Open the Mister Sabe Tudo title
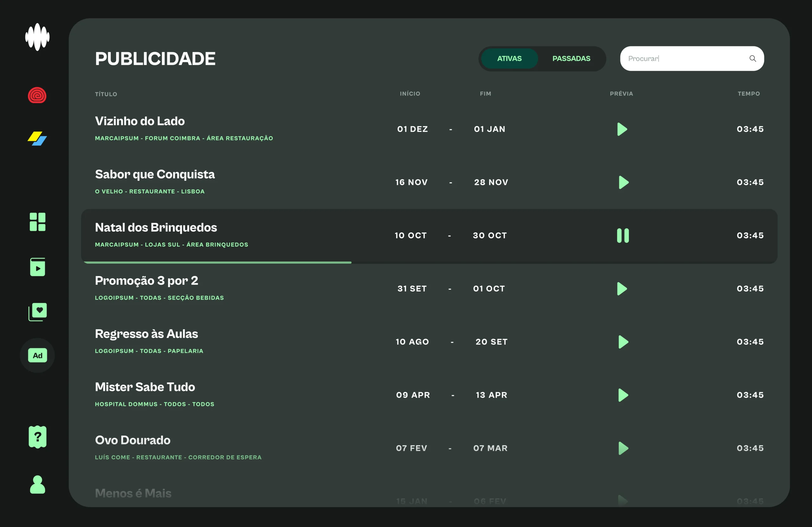The height and width of the screenshot is (527, 812). [145, 387]
